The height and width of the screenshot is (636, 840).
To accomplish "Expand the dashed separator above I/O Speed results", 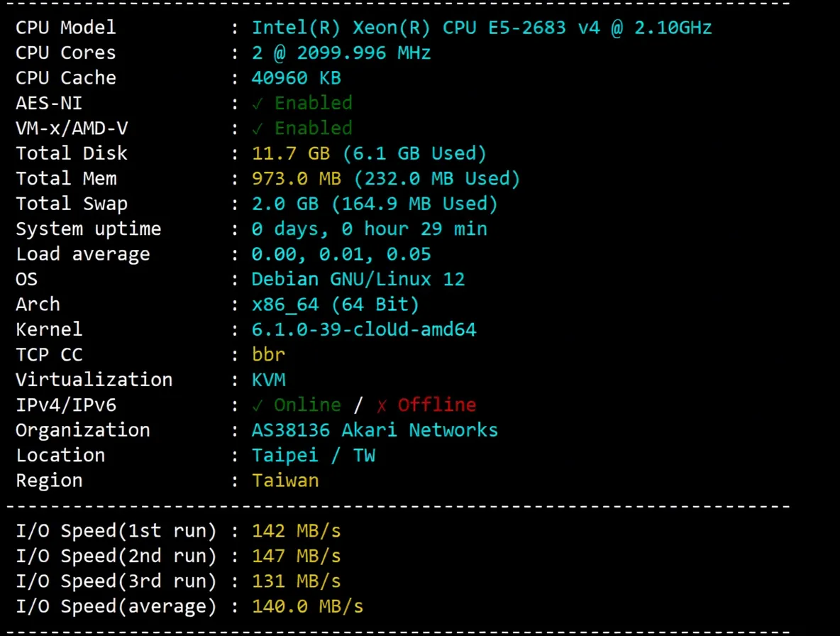I will coord(397,505).
